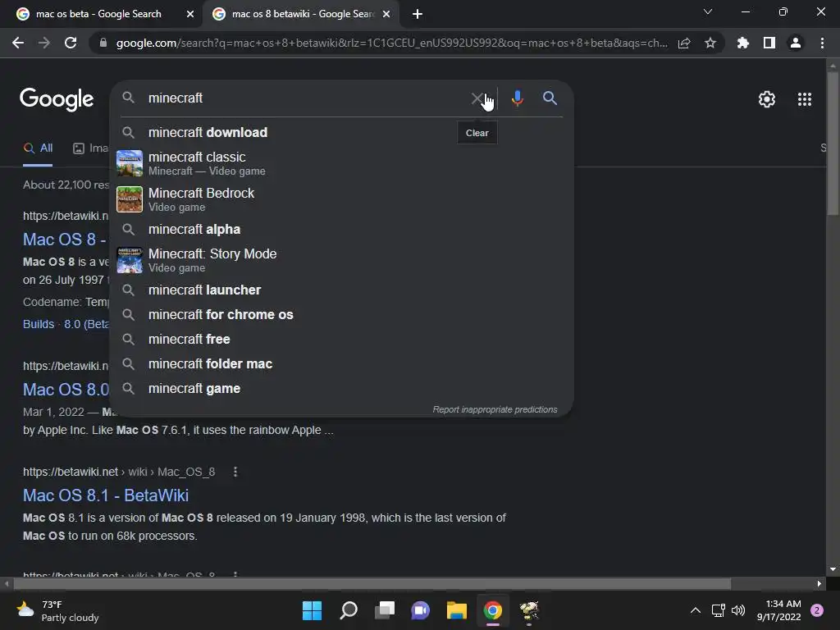Select the 'minecraft game' suggestion
Screen dimensions: 840x630
pos(341,388)
